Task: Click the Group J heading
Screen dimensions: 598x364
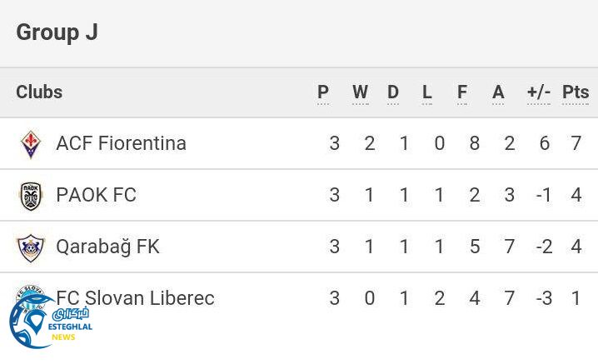Action: click(x=57, y=32)
